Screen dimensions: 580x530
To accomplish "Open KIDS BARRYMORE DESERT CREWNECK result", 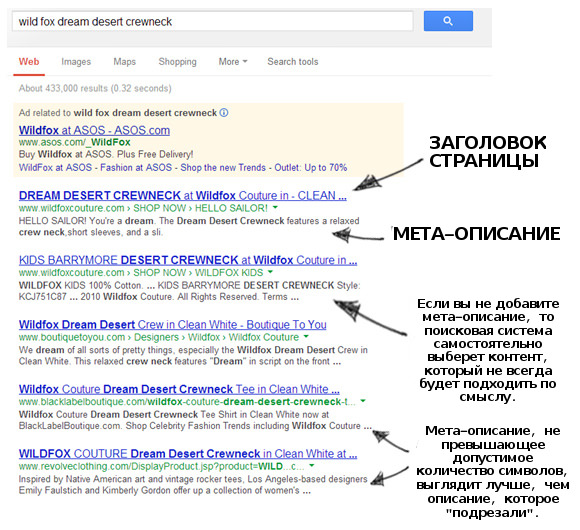I will click(x=188, y=260).
